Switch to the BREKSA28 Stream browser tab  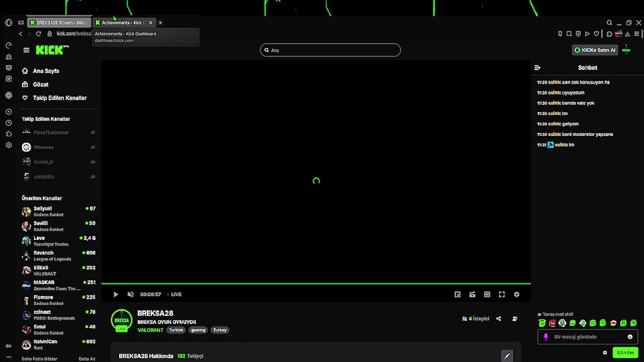59,23
